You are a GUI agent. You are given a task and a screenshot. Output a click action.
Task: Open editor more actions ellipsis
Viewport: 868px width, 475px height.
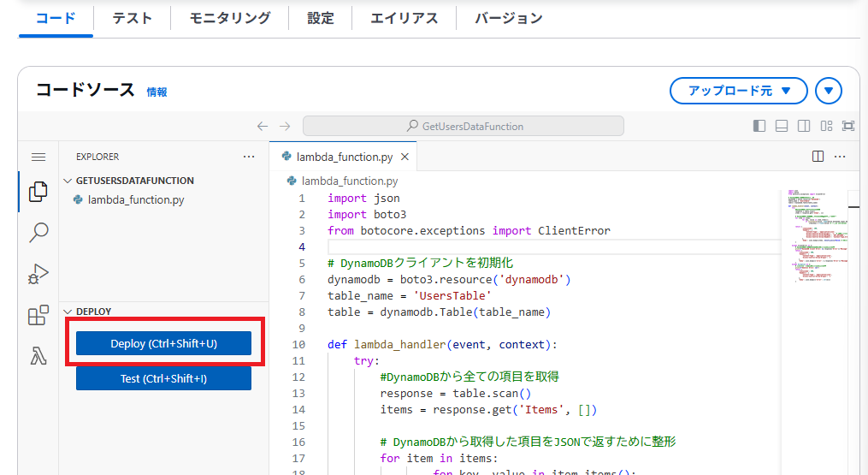840,157
